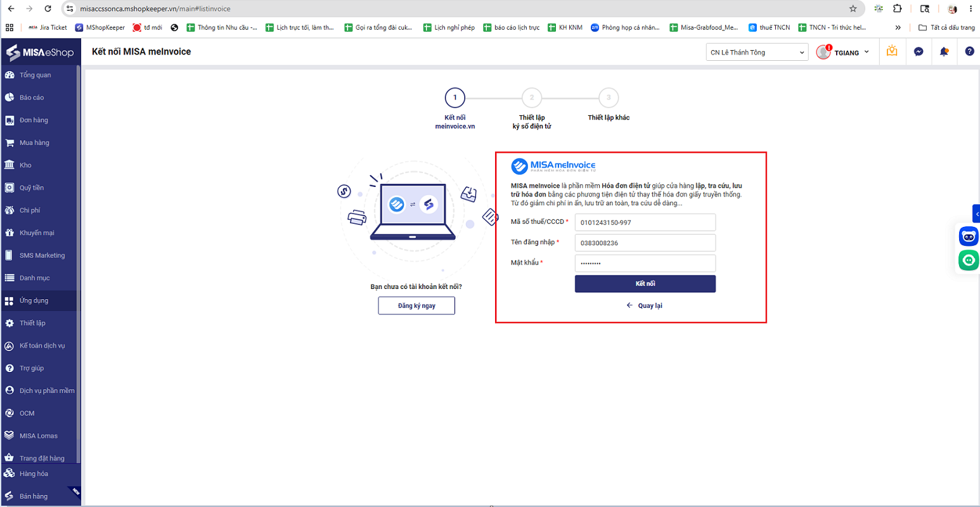Focus the Mã số thuế/CCCD field
The image size is (980, 507).
pos(645,222)
